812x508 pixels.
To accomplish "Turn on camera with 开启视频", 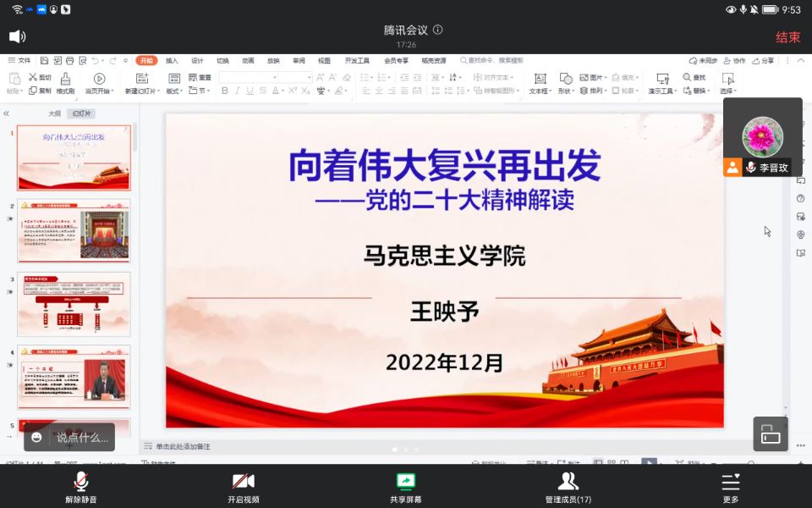I will (244, 487).
